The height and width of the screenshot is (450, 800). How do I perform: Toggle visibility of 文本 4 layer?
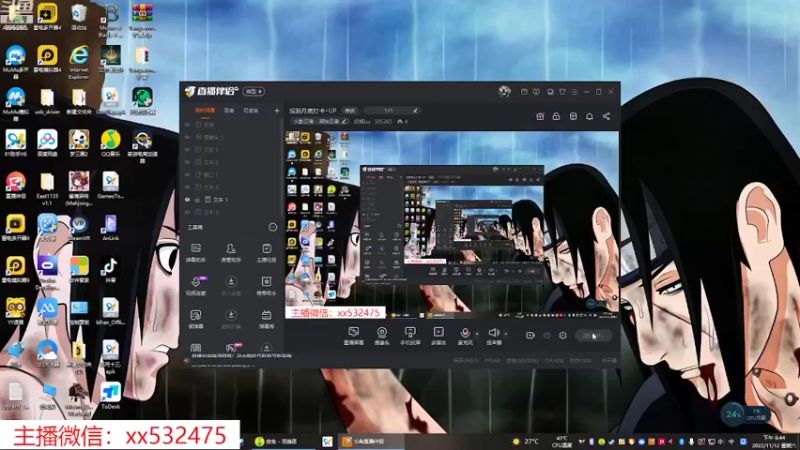coord(187,187)
